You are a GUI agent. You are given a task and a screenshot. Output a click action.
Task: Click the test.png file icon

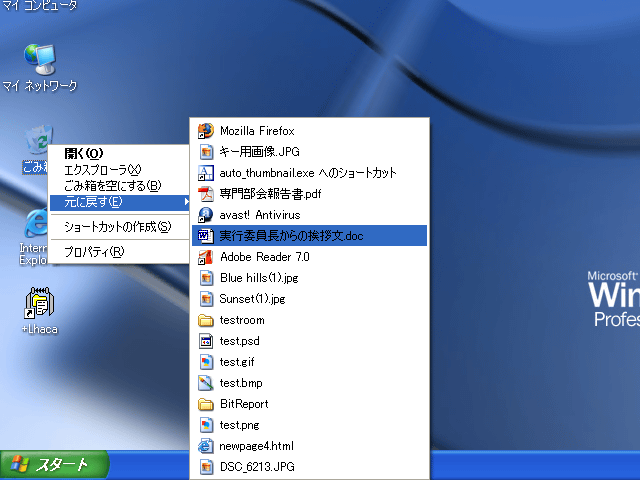tap(206, 425)
